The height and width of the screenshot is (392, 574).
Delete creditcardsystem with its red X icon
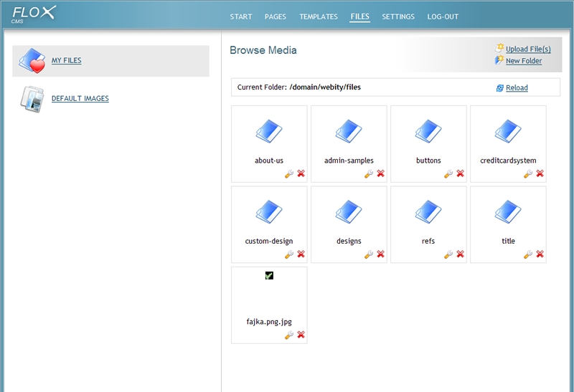tap(540, 173)
